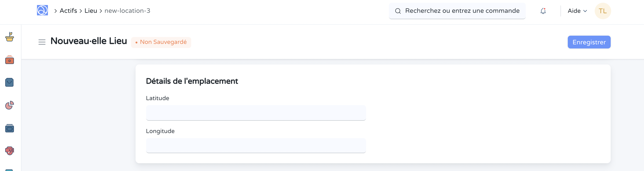Open the pie chart sidebar module
Image resolution: width=644 pixels, height=171 pixels.
click(x=10, y=105)
